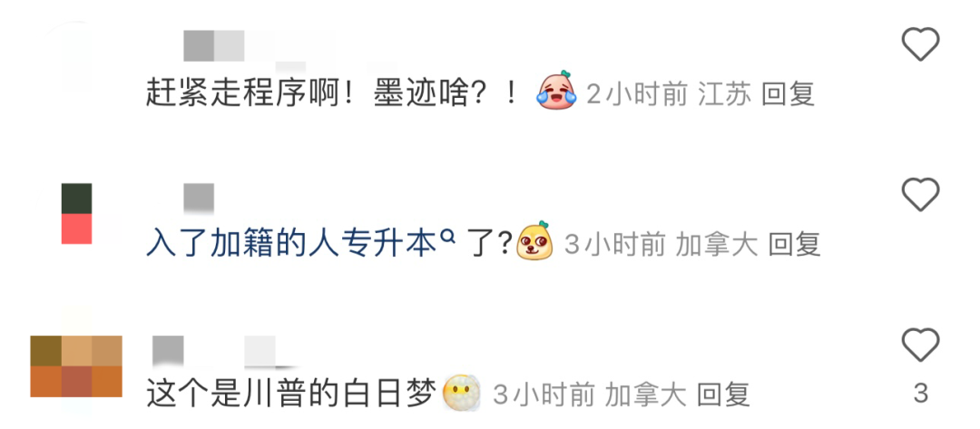Click the like count "3" under the heart
980x429 pixels.
click(x=920, y=394)
